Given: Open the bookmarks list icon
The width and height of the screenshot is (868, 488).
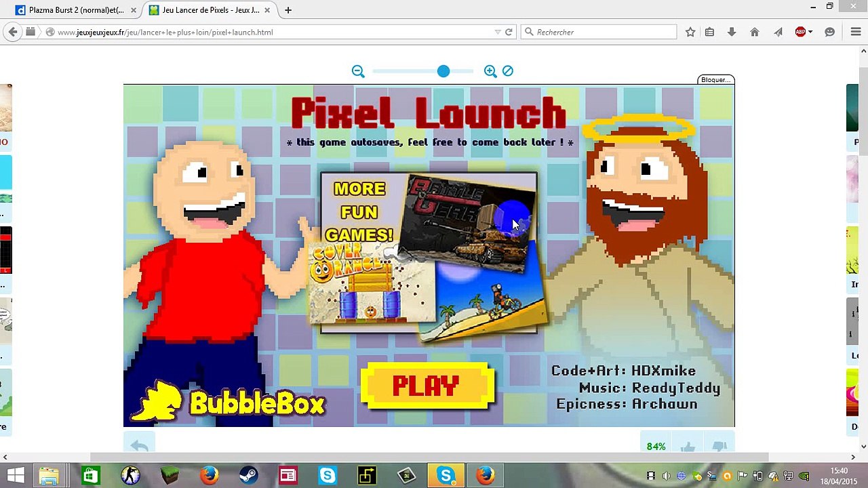Looking at the screenshot, I should [x=709, y=32].
